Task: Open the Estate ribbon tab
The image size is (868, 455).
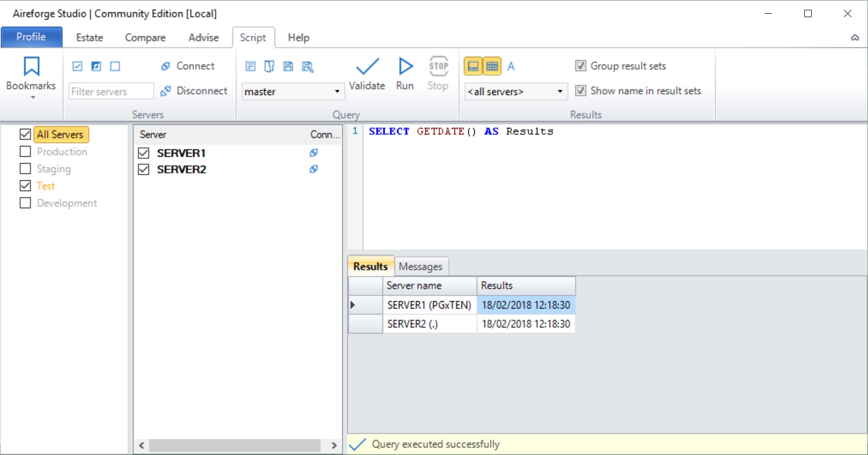Action: point(89,37)
